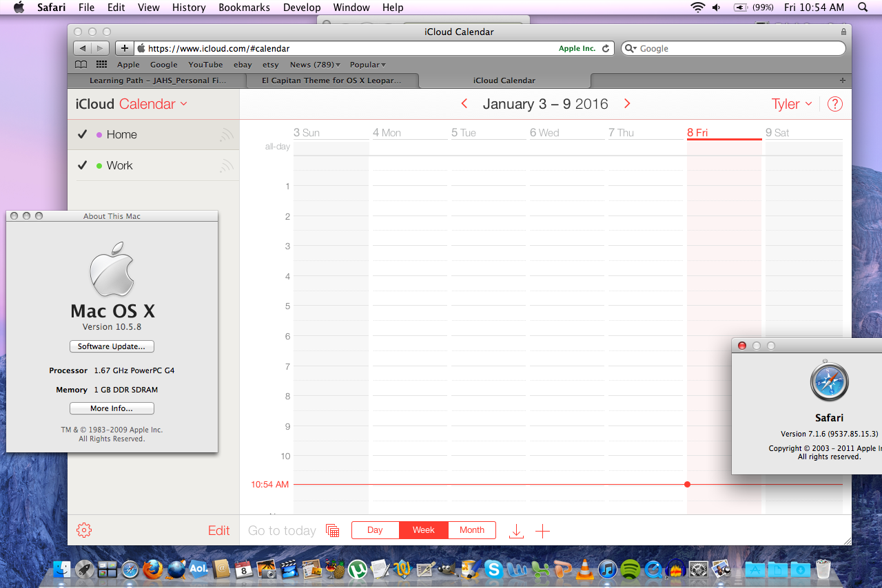The width and height of the screenshot is (882, 588).
Task: Open the notifications inbox download icon
Action: (x=516, y=531)
